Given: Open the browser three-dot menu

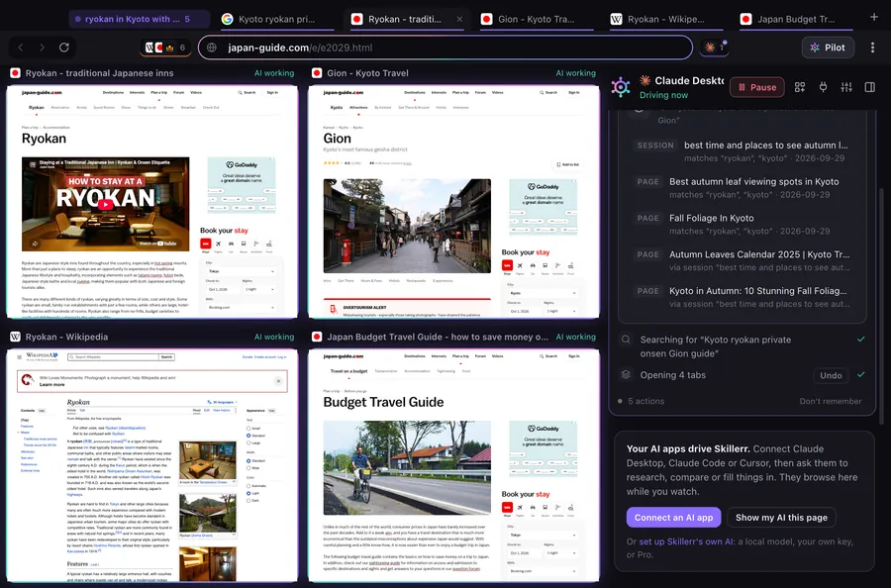Looking at the screenshot, I should 872,48.
